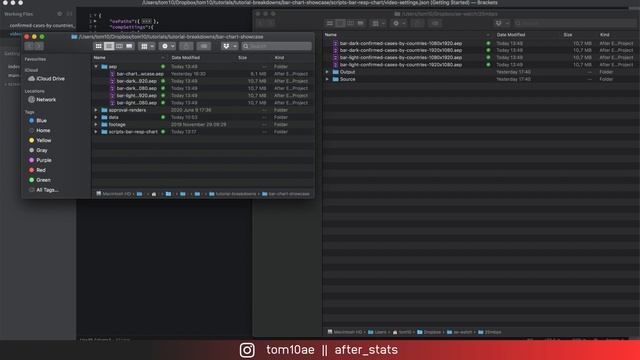
Task: Select the Red tag in the sidebar
Action: point(37,170)
